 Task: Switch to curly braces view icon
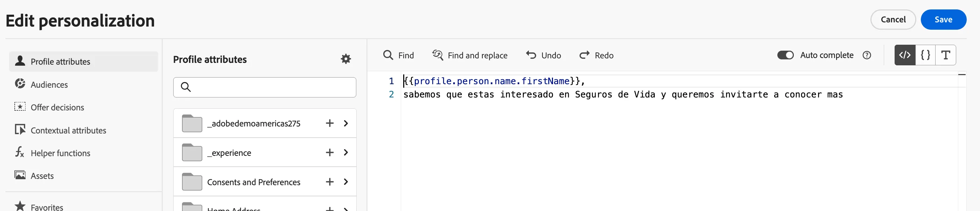[x=926, y=55]
